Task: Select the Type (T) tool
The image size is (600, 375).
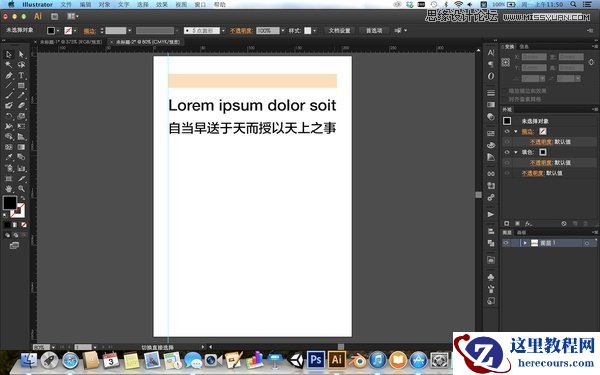Action: [x=21, y=75]
